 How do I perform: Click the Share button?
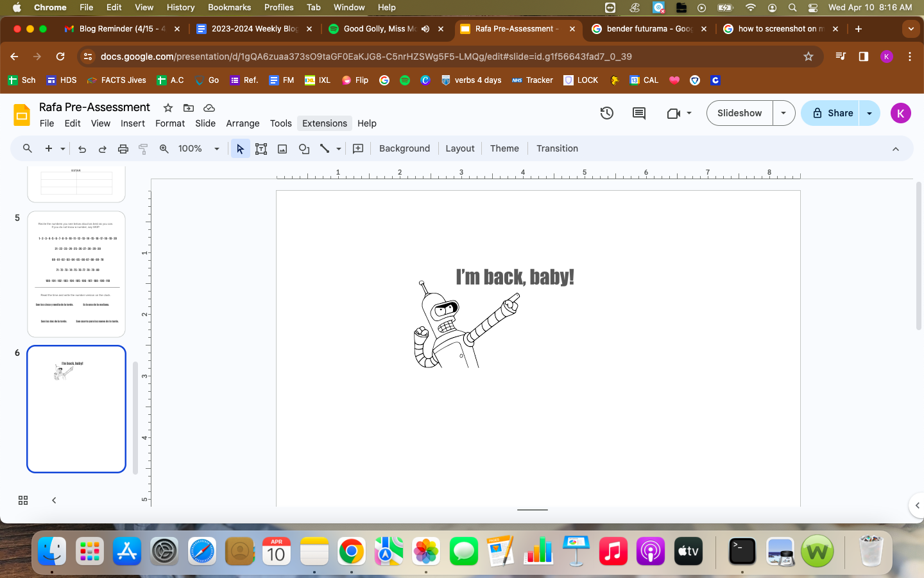pyautogui.click(x=830, y=113)
